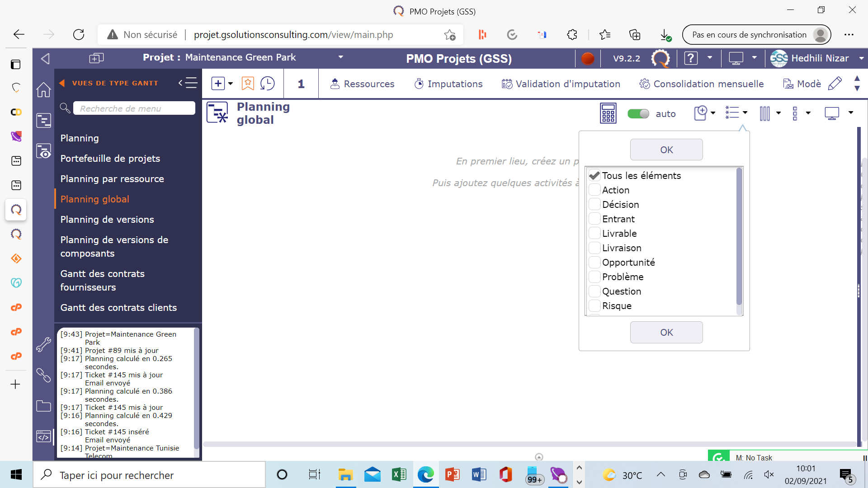The image size is (868, 488).
Task: Click the favorites star bookmark icon
Action: (248, 84)
